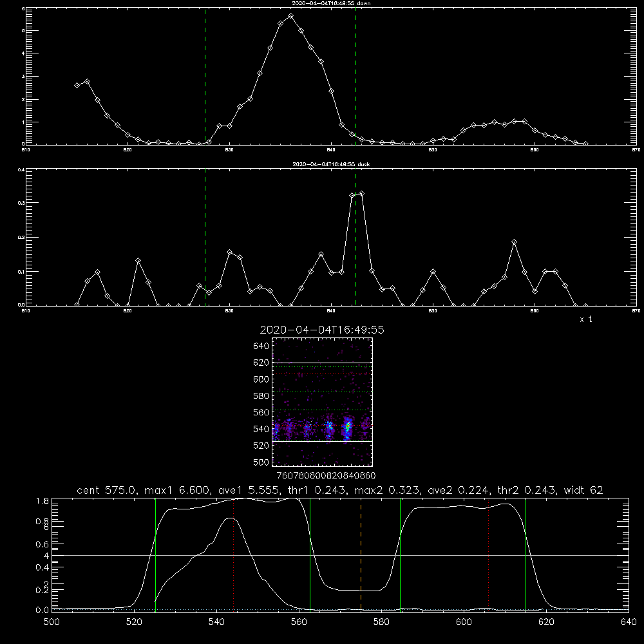644x644 pixels.
Task: Click the x-axis tick label 620 in bottom plot
Action: click(546, 622)
